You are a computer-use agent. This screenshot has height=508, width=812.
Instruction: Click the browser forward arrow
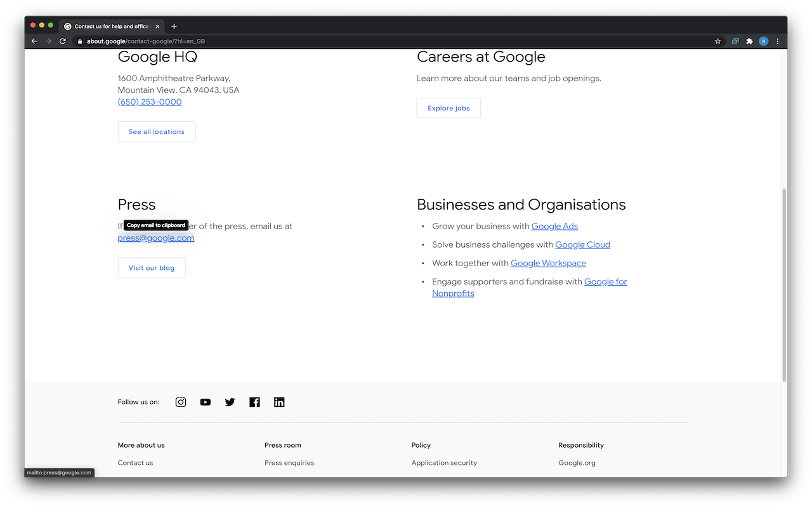pos(48,41)
